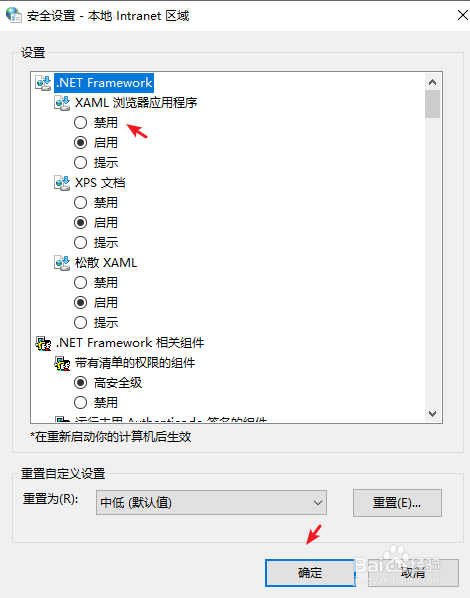470x598 pixels.
Task: Click the 松散 XAML item icon
Action: coord(62,263)
